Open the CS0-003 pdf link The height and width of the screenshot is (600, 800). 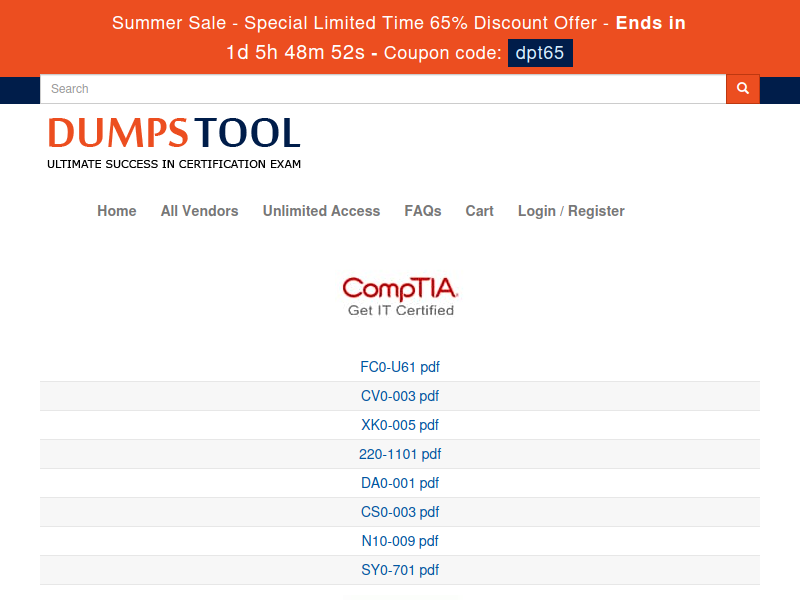pos(400,512)
